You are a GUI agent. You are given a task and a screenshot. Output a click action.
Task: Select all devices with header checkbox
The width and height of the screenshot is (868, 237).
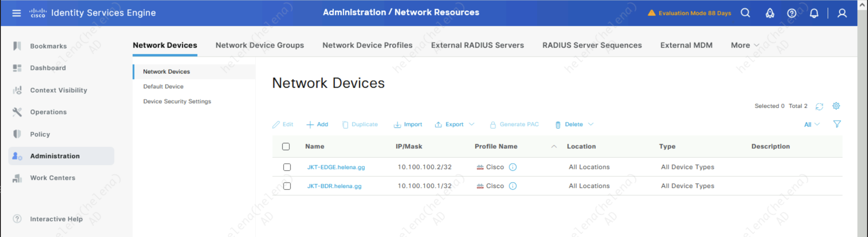[x=286, y=147]
